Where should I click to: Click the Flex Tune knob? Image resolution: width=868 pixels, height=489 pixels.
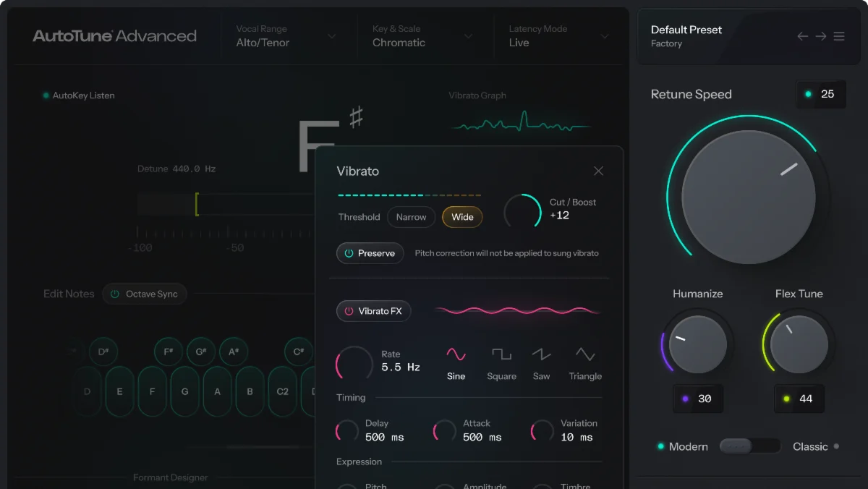[799, 344]
